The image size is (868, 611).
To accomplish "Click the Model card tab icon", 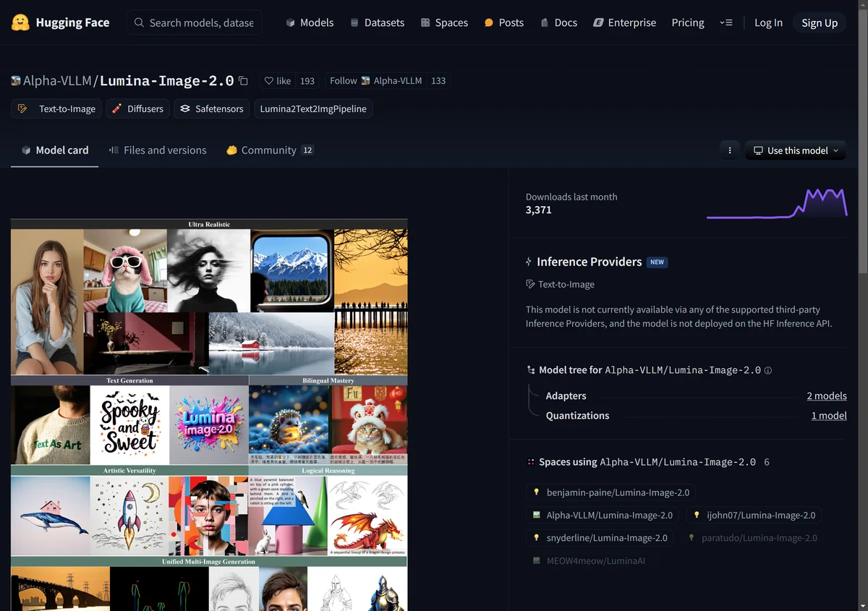I will [x=26, y=150].
